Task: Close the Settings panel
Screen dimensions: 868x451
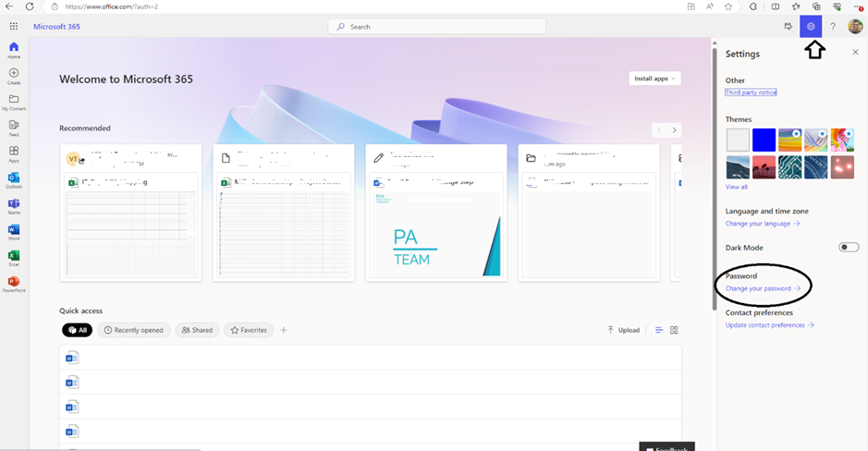Action: click(x=855, y=53)
